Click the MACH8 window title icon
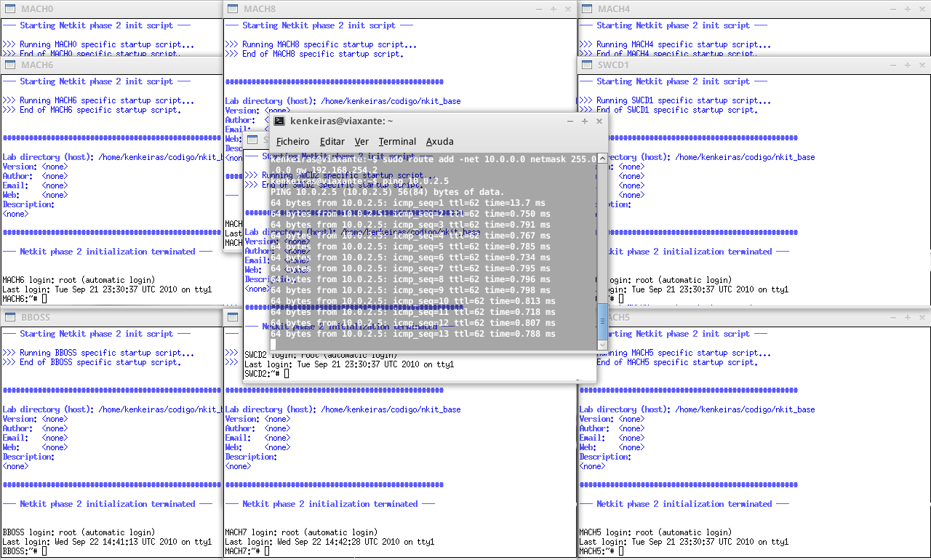The width and height of the screenshot is (931, 560). click(233, 9)
